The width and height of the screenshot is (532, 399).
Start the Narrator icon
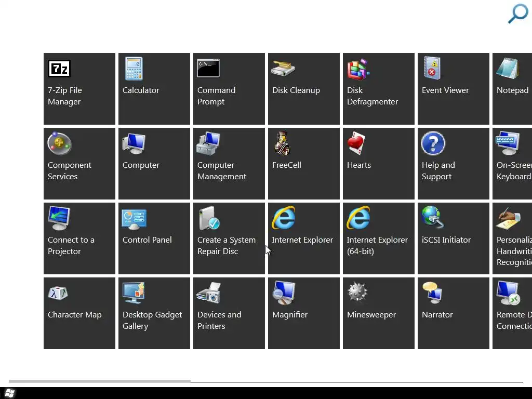(x=432, y=293)
